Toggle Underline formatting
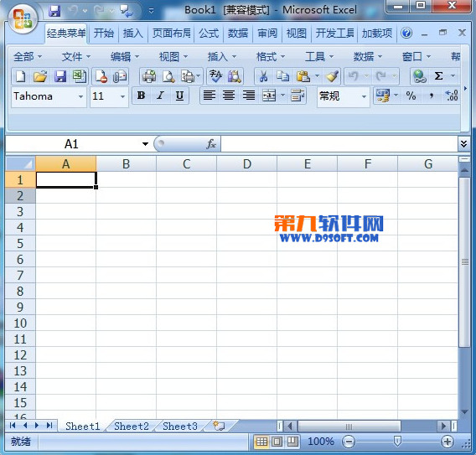Screen dimensions: 476x455 coord(179,96)
